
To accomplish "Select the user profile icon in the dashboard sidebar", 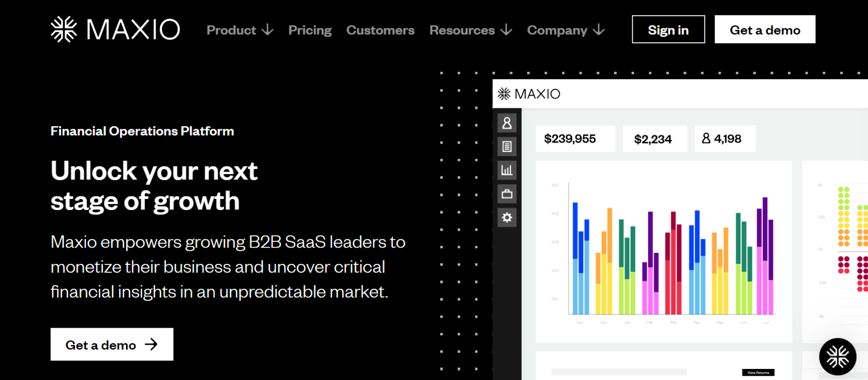I will point(507,123).
